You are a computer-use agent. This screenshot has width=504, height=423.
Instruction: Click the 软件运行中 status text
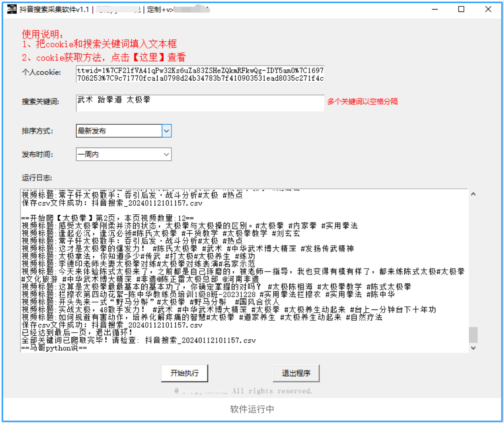[x=252, y=409]
